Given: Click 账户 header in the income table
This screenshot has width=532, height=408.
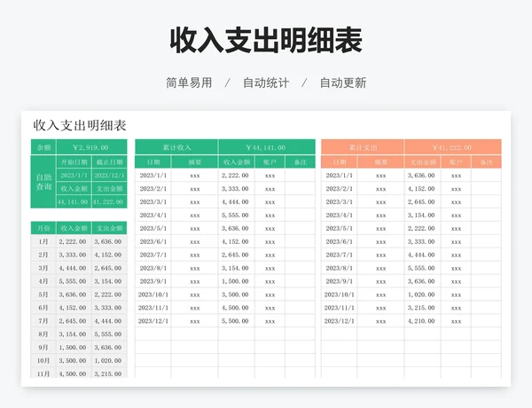Looking at the screenshot, I should point(270,162).
